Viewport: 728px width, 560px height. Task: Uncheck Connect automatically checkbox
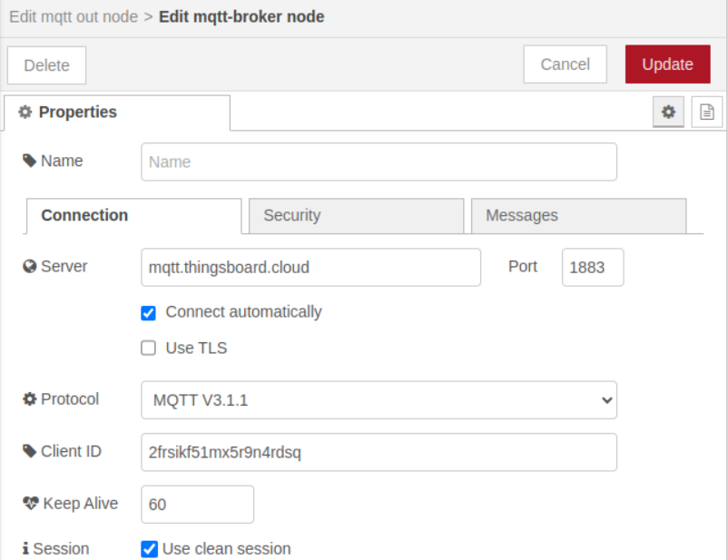tap(149, 312)
